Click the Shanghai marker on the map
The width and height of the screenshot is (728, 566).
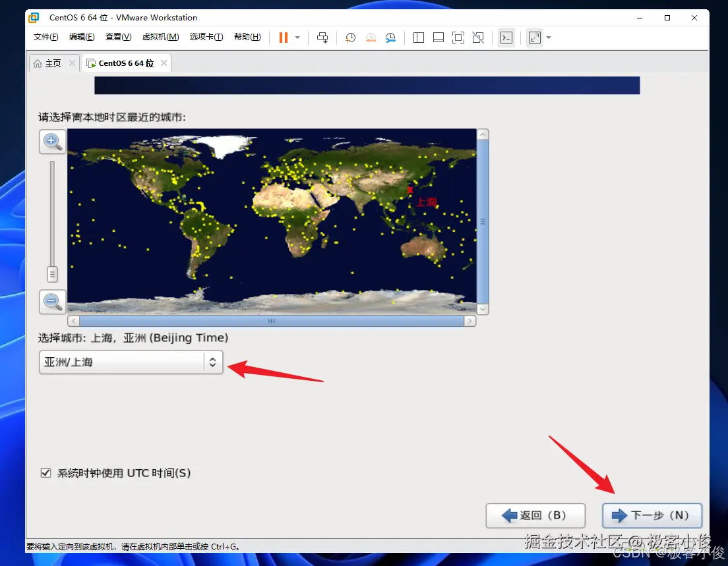pos(410,190)
